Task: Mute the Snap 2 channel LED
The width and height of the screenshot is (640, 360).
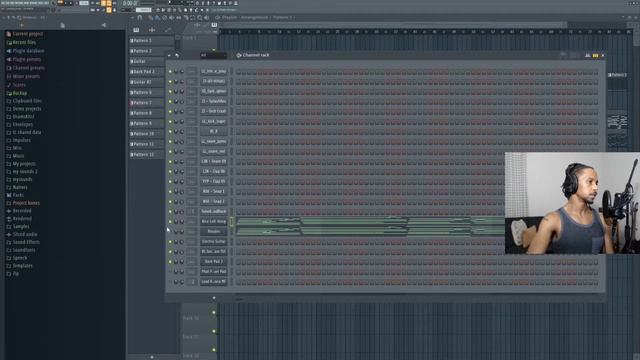Action: (x=170, y=202)
